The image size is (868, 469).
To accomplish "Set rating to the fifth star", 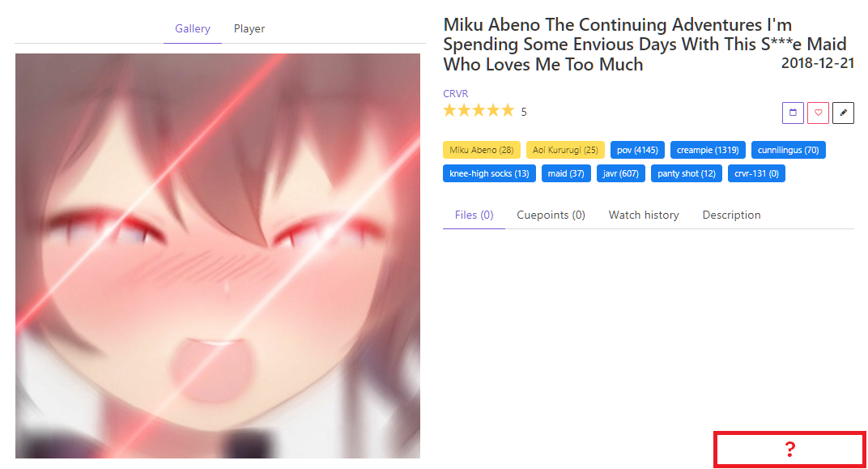I will 508,111.
